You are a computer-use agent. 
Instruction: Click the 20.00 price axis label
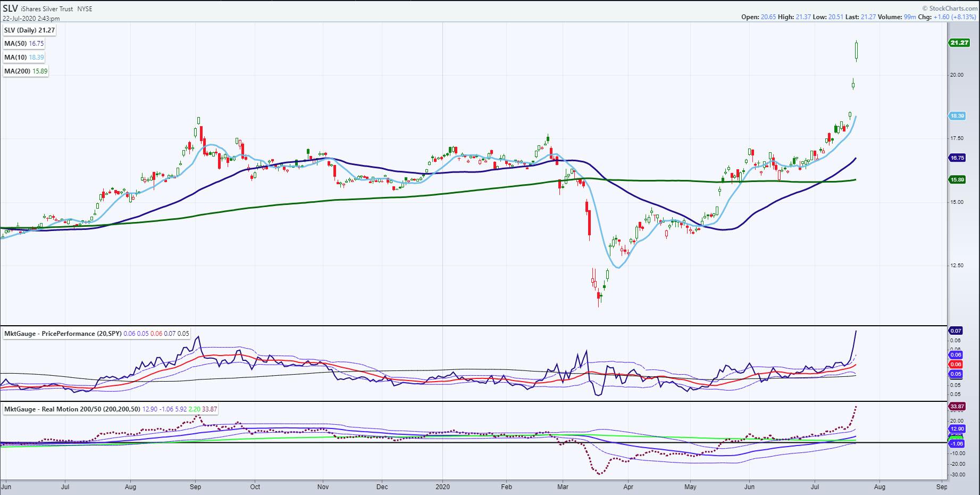coord(957,75)
